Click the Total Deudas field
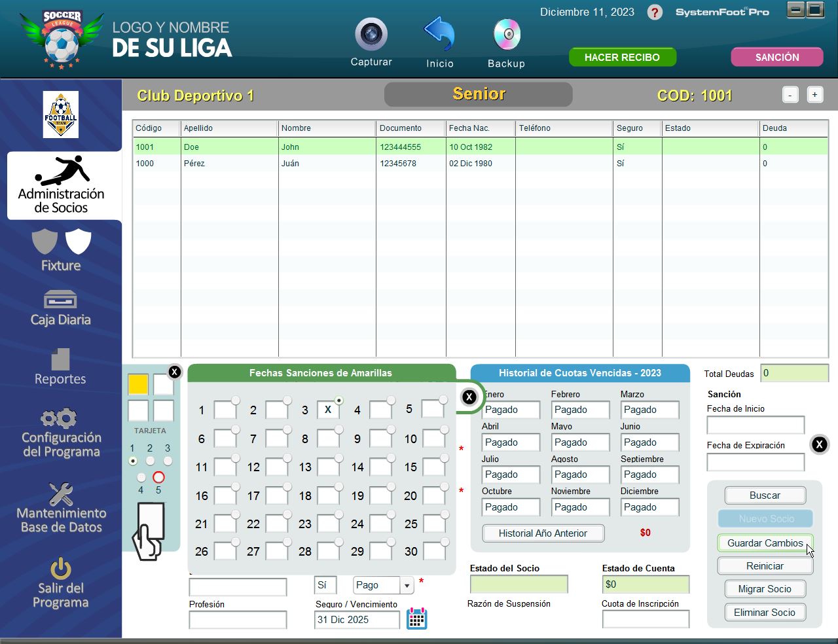 (x=794, y=373)
